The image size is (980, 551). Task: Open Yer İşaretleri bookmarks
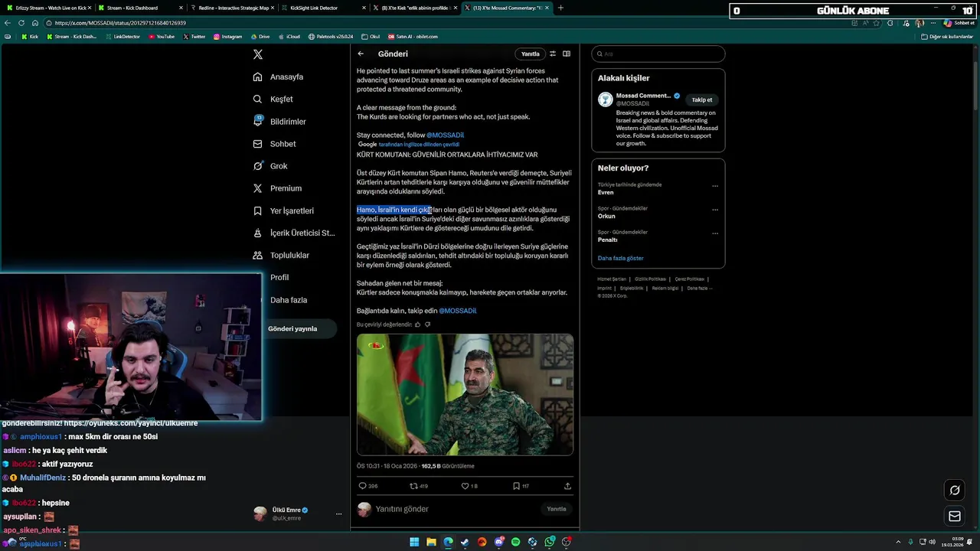(283, 210)
